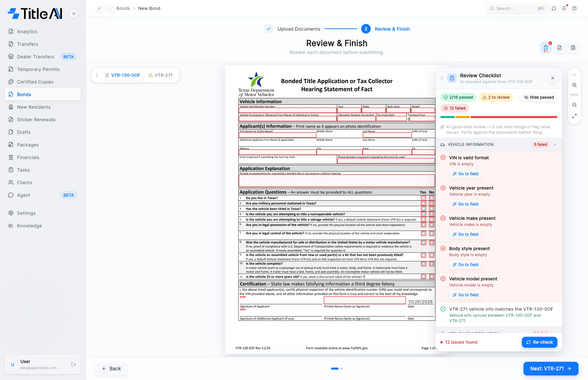The width and height of the screenshot is (588, 380).
Task: Filter by 12 failed items
Action: point(454,108)
